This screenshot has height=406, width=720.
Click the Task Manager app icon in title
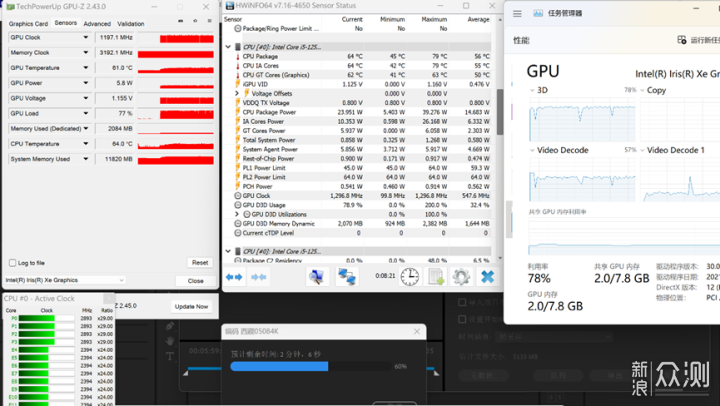click(x=538, y=13)
